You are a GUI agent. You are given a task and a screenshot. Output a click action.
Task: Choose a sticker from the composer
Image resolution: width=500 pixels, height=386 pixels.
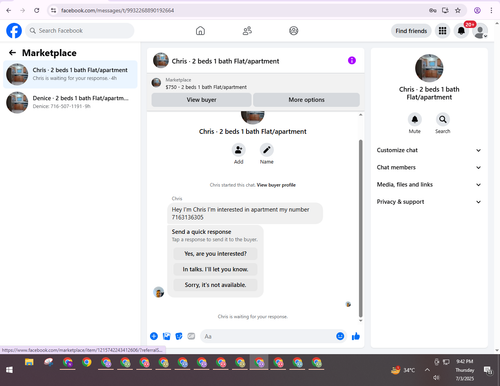[179, 336]
